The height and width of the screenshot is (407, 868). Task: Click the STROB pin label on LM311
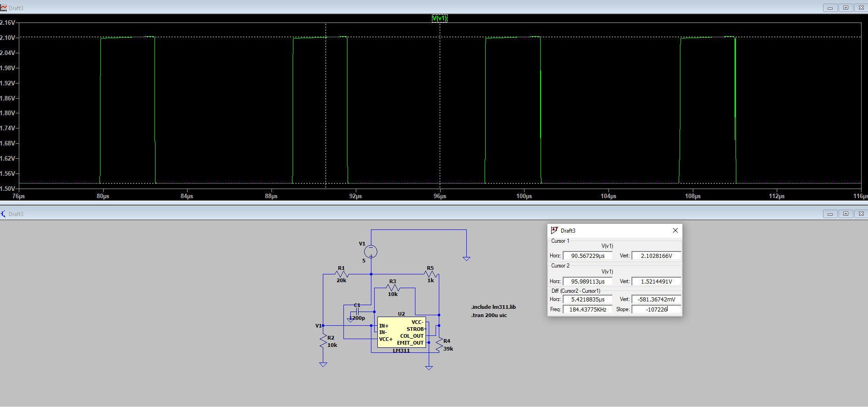415,329
